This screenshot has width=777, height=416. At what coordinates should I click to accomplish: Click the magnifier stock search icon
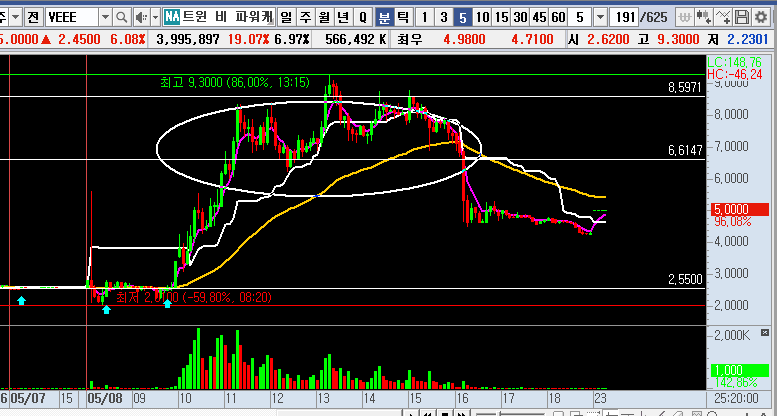[x=121, y=18]
